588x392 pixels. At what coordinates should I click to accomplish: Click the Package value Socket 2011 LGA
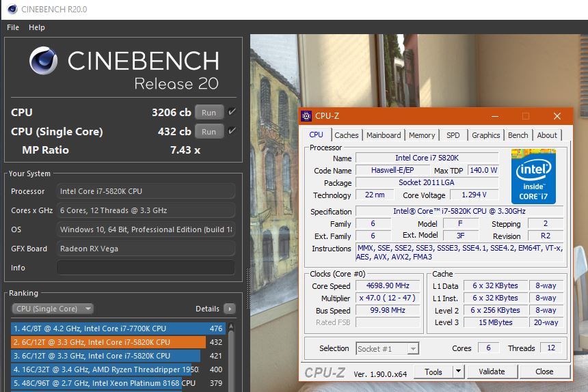427,182
